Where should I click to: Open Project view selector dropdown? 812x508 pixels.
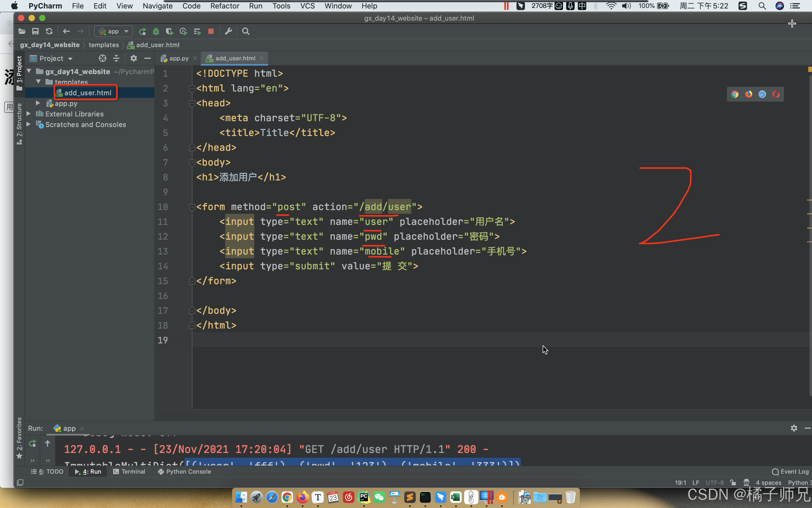point(51,58)
